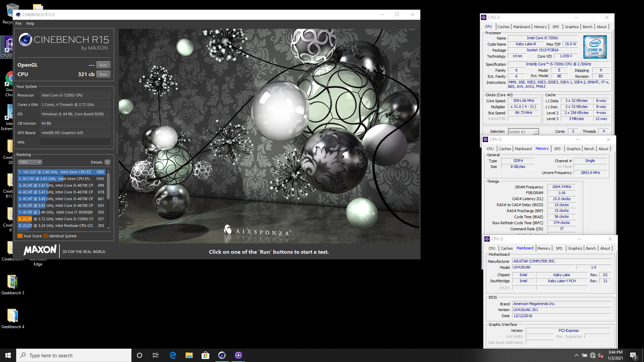
Task: Select ranking row 1 Intel Xeon 1983
Action: [61, 172]
